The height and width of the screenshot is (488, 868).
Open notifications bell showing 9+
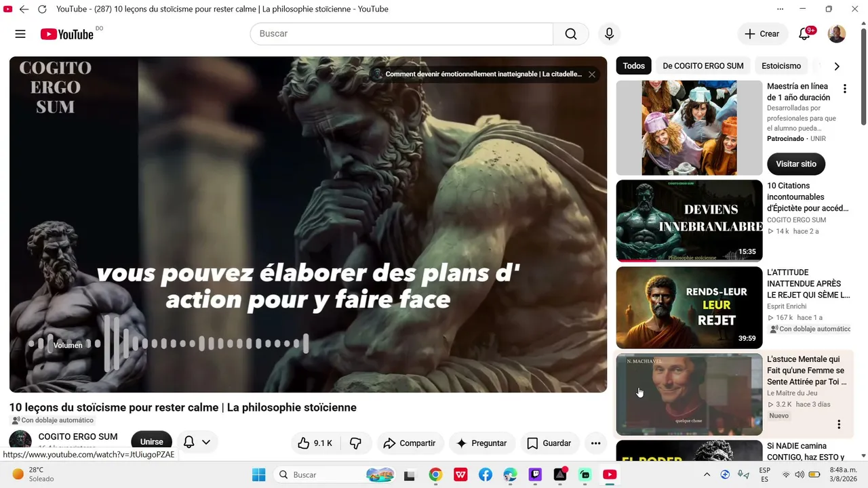pos(804,34)
